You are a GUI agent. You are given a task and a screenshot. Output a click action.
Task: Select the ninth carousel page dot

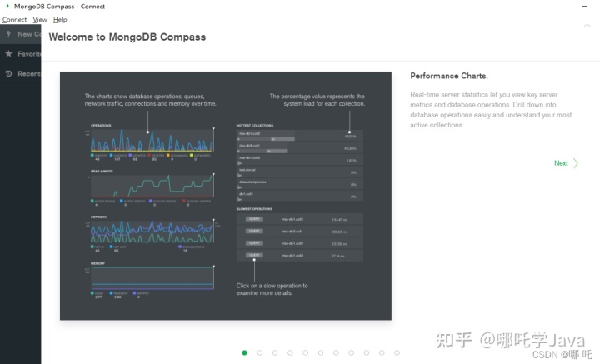(x=367, y=352)
